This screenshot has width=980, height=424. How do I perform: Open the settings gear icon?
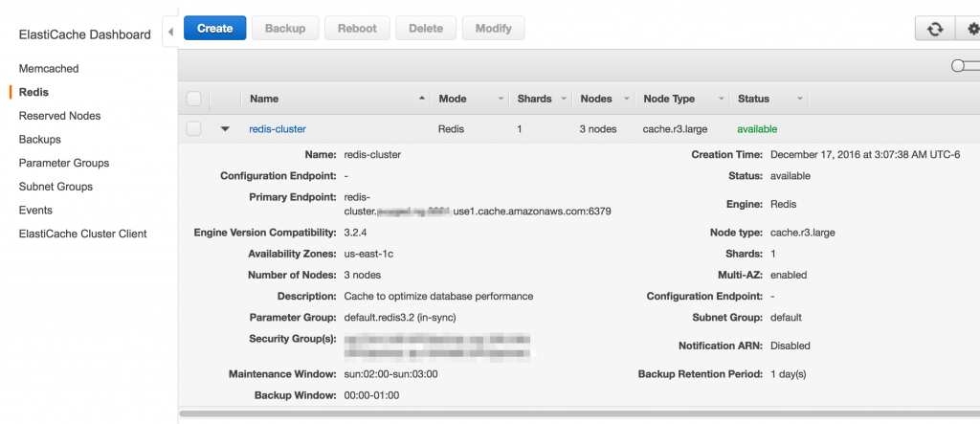pos(971,29)
